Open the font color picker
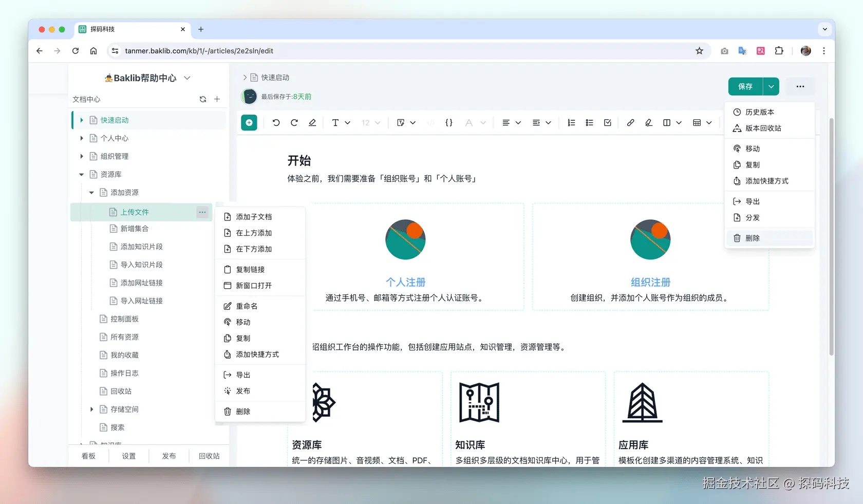The image size is (863, 504). coord(475,123)
